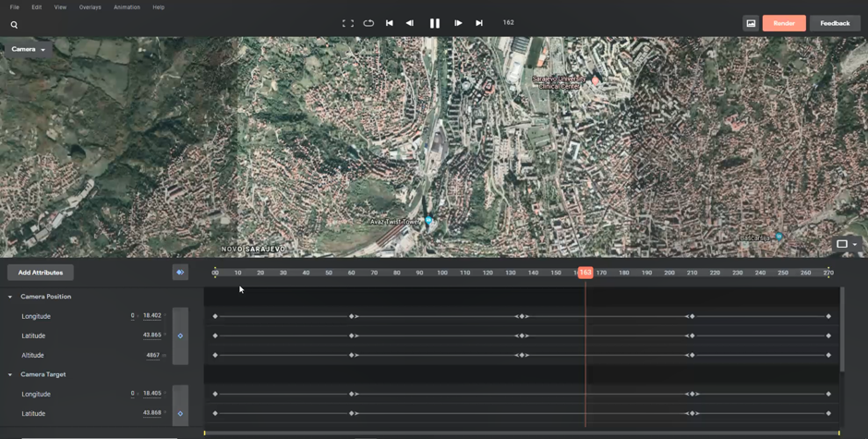Click the Add Attributes button
This screenshot has width=868, height=439.
(41, 273)
